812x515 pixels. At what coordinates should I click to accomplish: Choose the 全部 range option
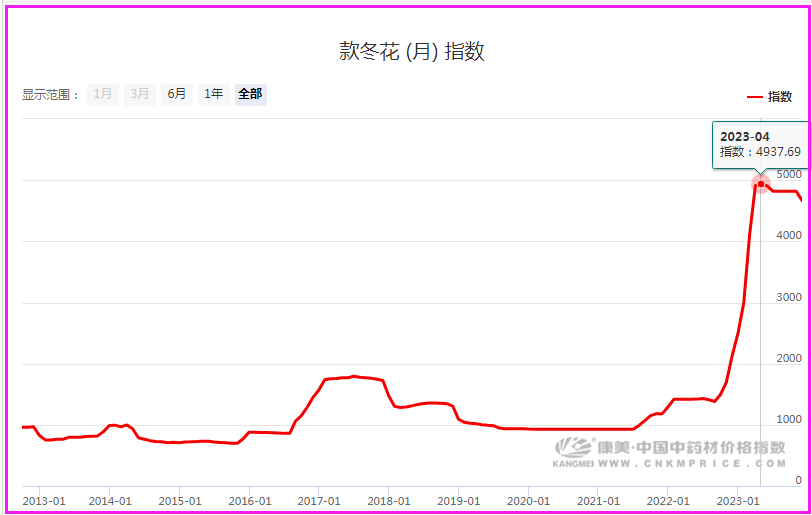pyautogui.click(x=251, y=95)
